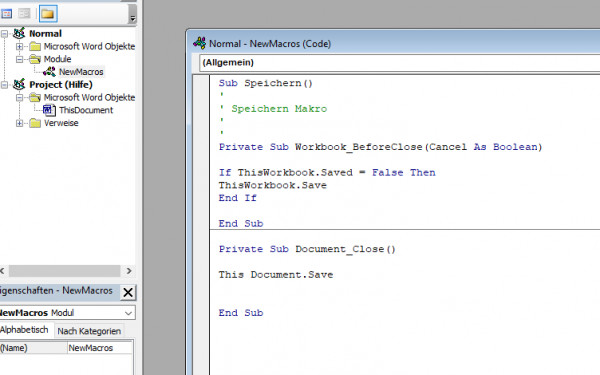Open the project toolbar overflow arrow
This screenshot has height=375, width=600.
(132, 18)
